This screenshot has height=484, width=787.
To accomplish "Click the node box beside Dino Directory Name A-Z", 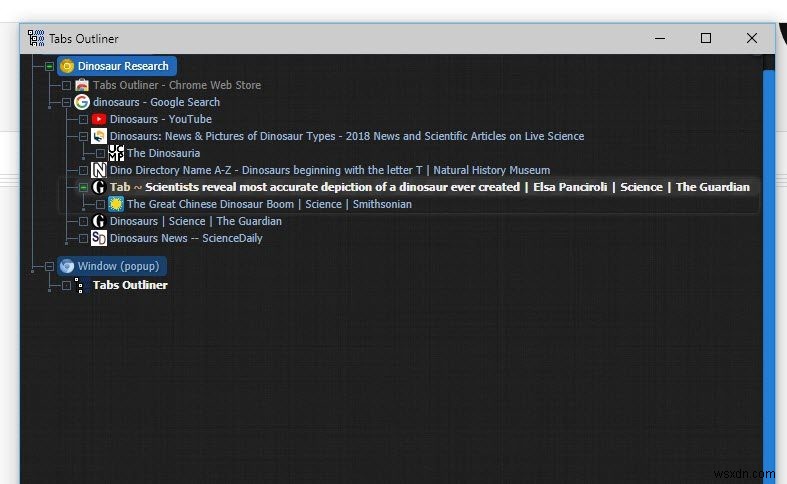I will (83, 171).
